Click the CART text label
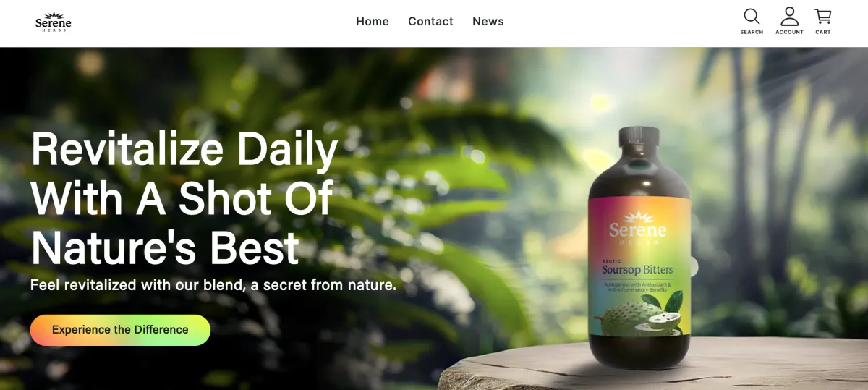Image resolution: width=868 pixels, height=390 pixels. (822, 32)
